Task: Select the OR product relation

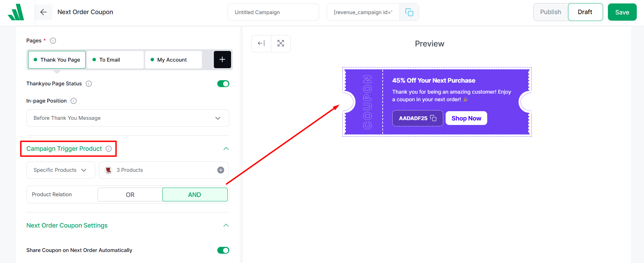Action: coord(130,194)
